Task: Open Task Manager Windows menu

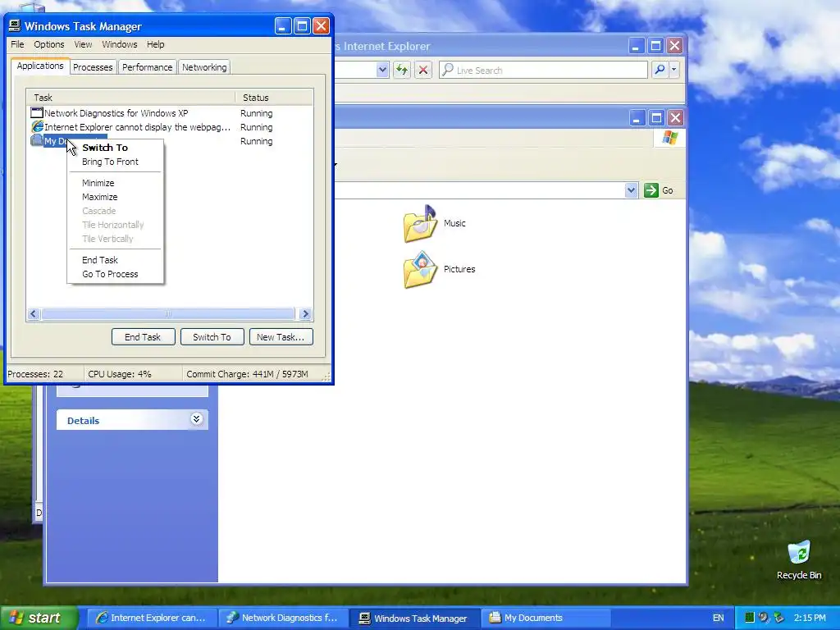Action: (x=120, y=44)
